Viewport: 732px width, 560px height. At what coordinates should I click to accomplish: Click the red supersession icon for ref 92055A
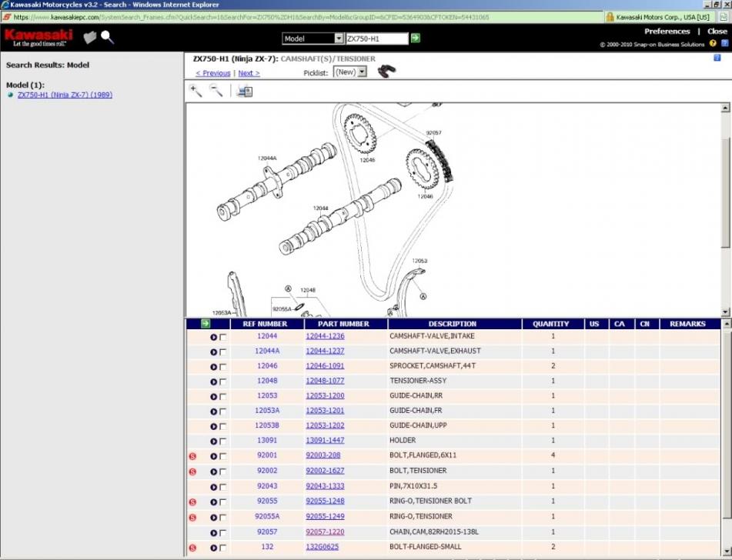point(192,518)
